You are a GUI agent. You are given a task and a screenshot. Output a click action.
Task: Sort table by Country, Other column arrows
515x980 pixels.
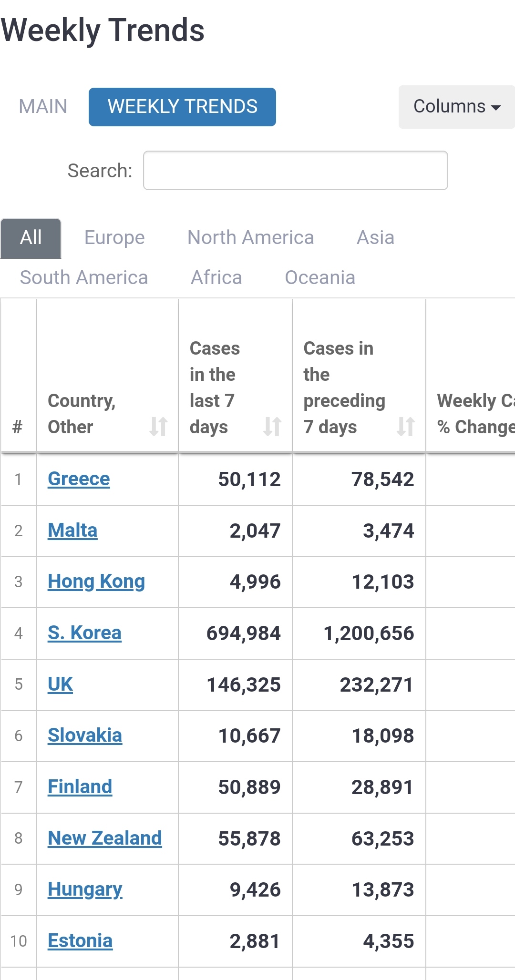click(x=158, y=426)
